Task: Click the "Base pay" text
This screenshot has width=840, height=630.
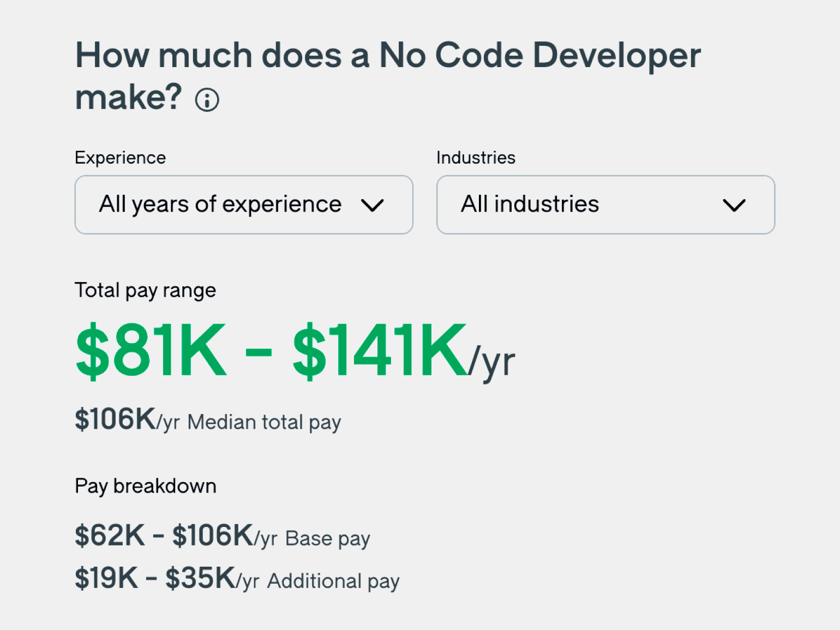Action: 327,539
